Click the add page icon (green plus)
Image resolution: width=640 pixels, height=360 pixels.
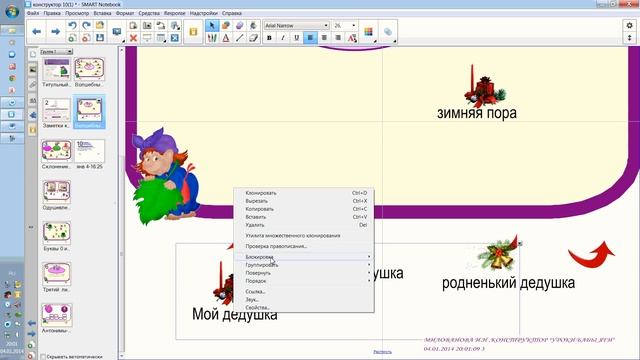[x=72, y=38]
